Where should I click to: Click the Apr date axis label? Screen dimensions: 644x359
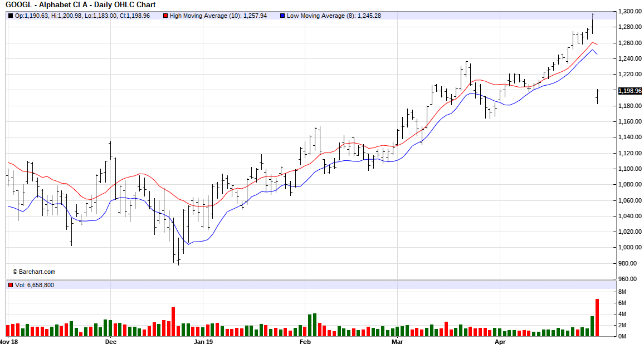[x=500, y=342]
